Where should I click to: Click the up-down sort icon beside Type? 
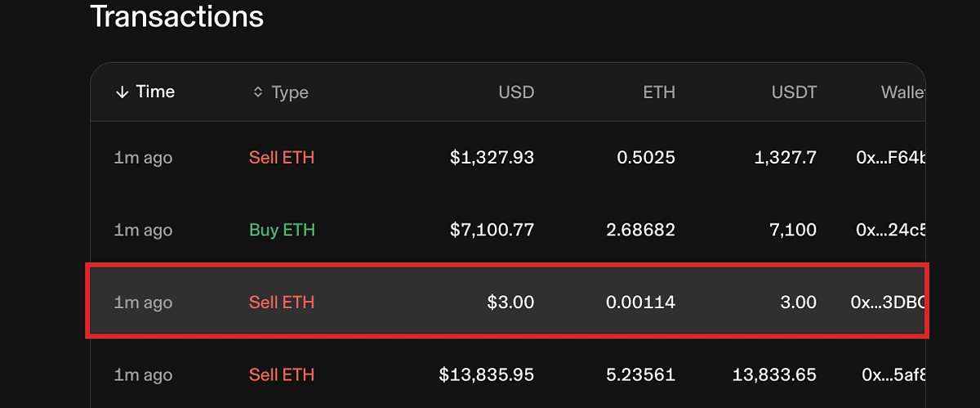tap(258, 92)
